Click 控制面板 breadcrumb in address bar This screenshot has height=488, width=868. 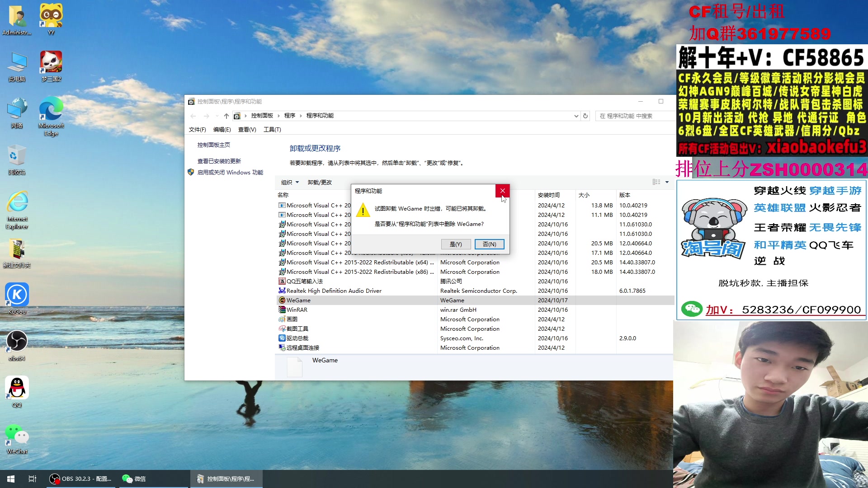tap(262, 116)
